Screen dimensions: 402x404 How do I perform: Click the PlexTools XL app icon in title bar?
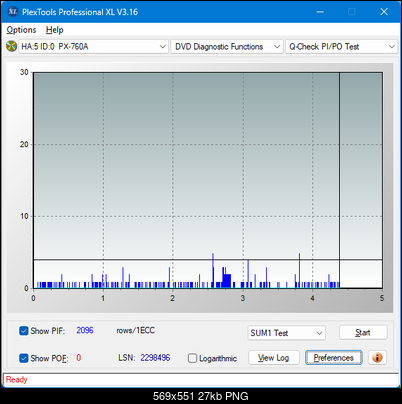point(12,12)
